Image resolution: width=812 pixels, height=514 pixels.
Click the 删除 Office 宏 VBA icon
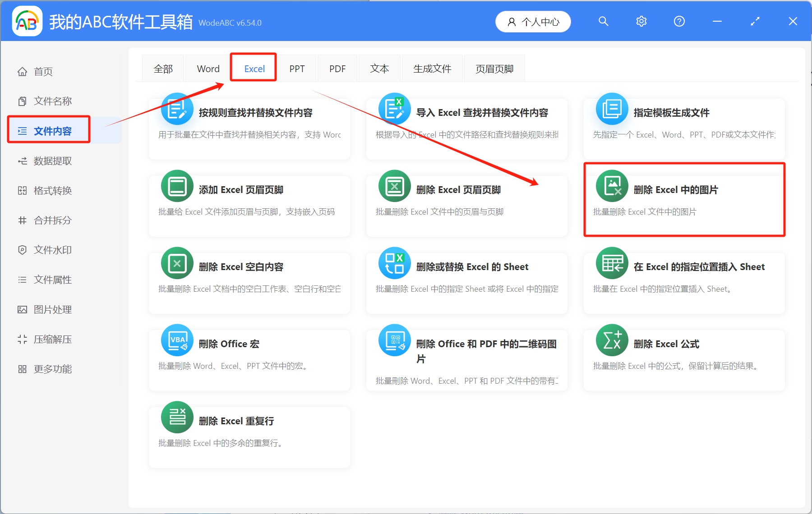point(177,340)
